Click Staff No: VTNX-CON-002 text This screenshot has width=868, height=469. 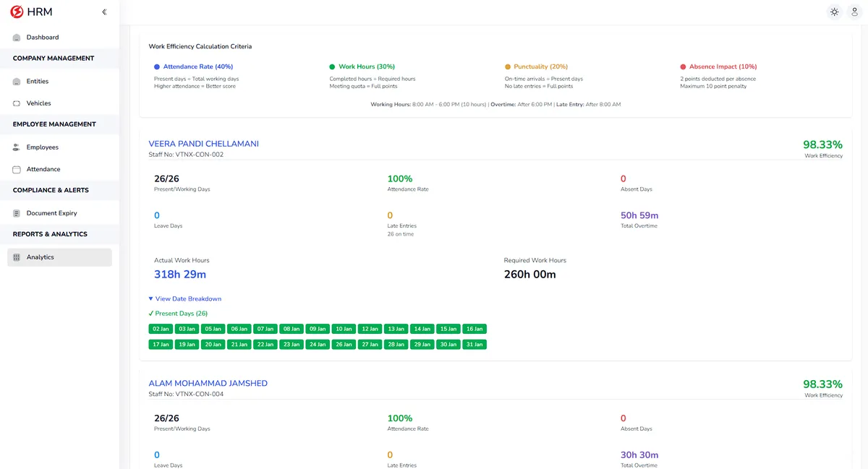pyautogui.click(x=186, y=155)
